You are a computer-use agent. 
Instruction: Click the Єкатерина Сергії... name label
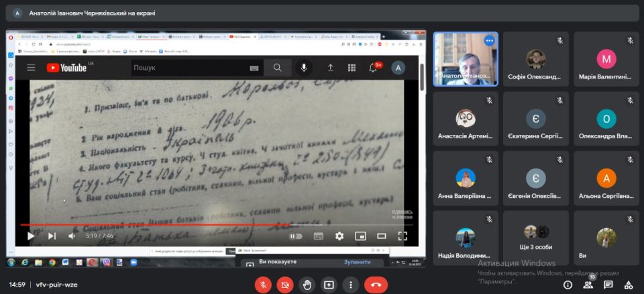tap(535, 136)
